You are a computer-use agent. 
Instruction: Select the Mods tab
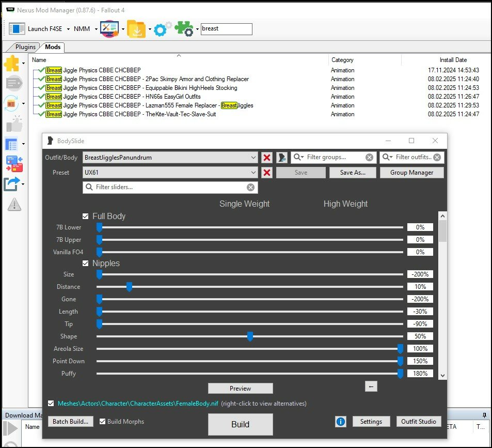pos(53,47)
